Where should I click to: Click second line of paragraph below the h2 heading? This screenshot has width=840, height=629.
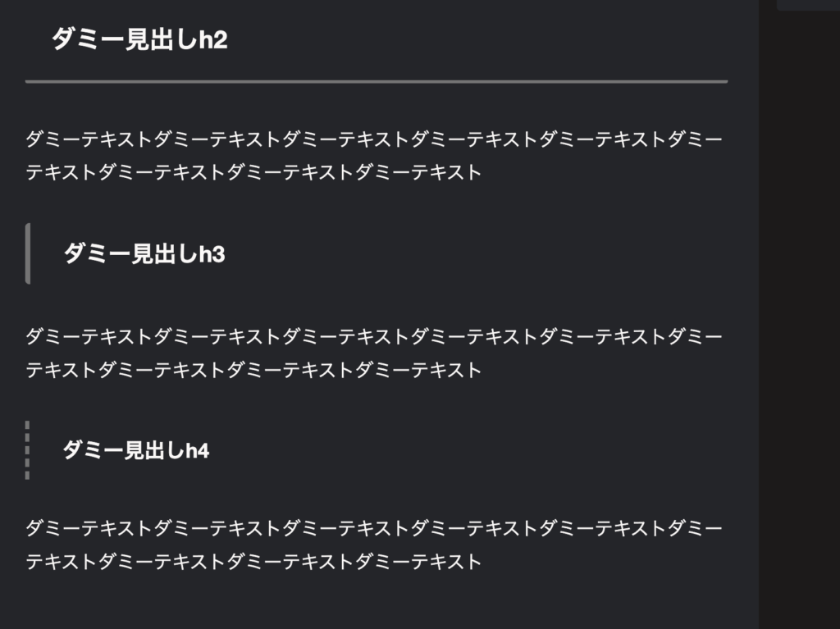pyautogui.click(x=253, y=172)
